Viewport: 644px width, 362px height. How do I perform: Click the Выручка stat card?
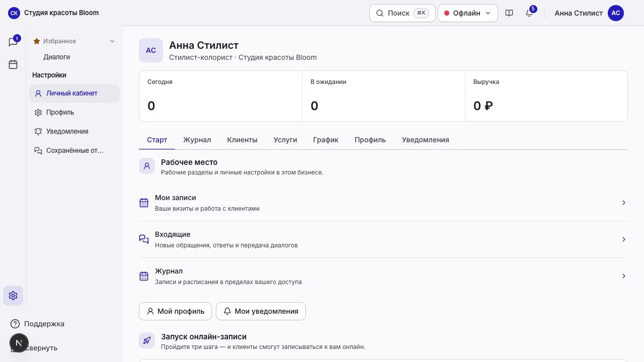pos(546,96)
